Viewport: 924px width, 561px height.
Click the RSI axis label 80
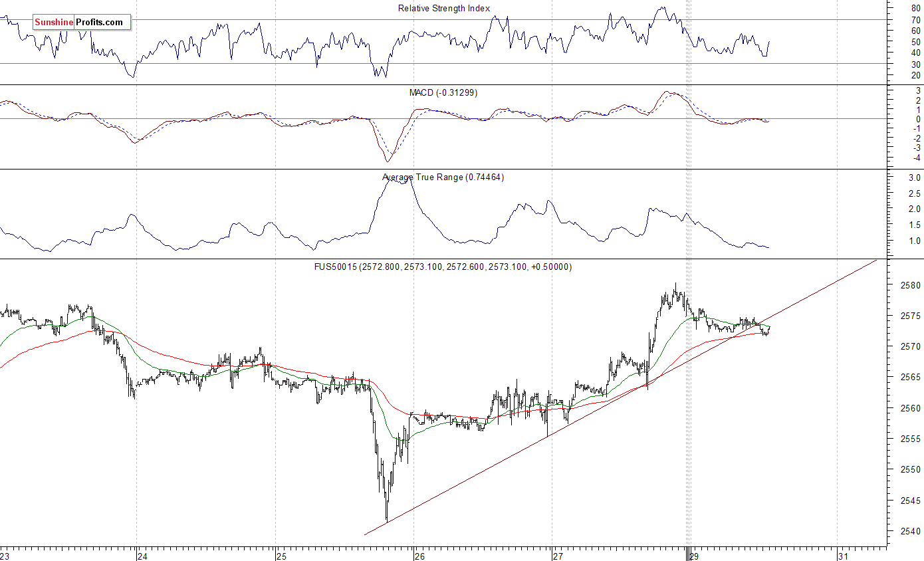916,8
